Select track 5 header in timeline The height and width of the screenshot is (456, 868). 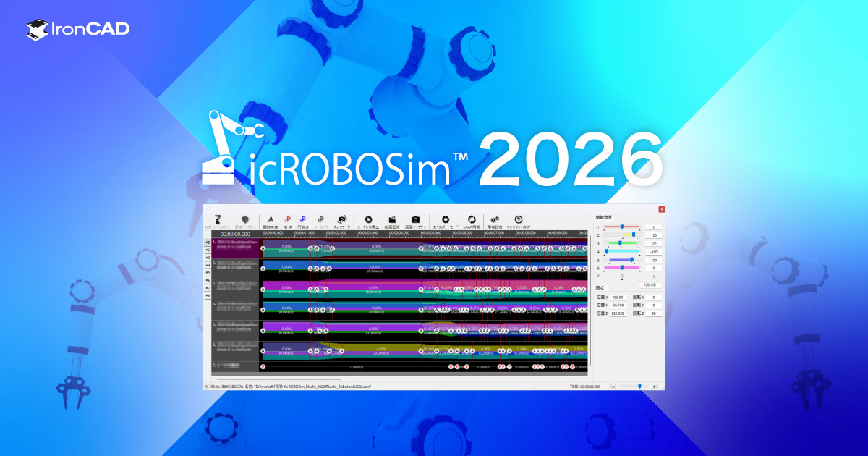235,330
